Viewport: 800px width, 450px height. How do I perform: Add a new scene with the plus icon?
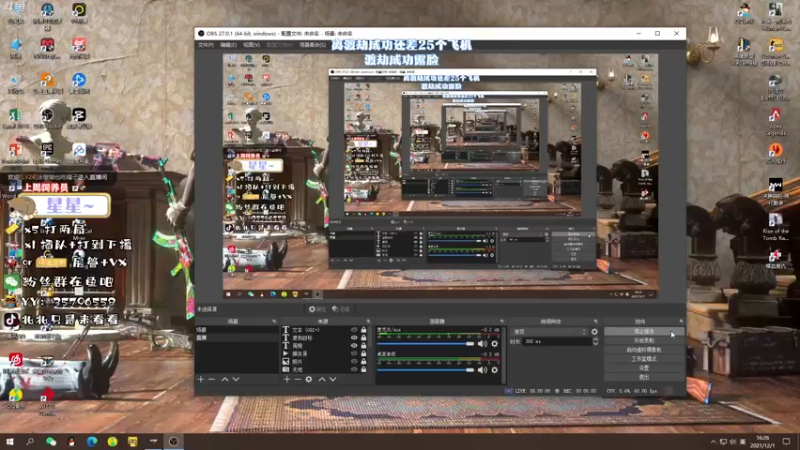tap(201, 379)
